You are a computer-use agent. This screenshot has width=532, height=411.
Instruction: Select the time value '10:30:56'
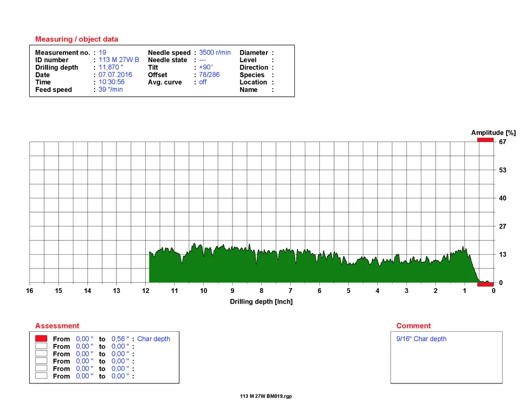(112, 82)
